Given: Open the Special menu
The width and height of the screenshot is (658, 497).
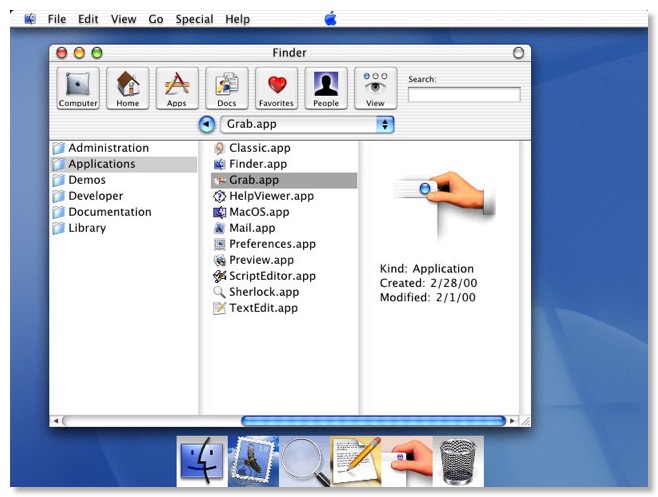Looking at the screenshot, I should pos(194,19).
